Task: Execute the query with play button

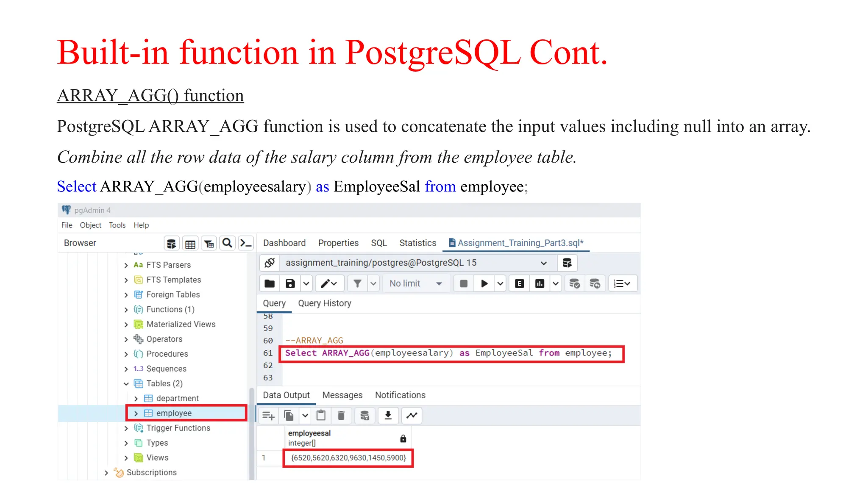Action: (x=484, y=284)
